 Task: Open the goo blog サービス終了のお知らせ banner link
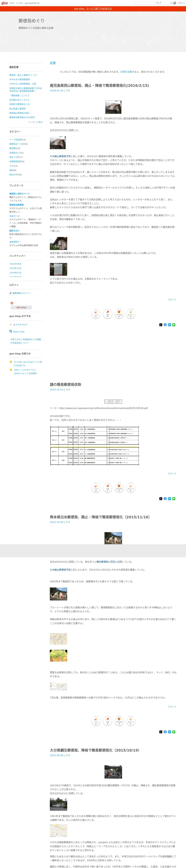[93, 9]
